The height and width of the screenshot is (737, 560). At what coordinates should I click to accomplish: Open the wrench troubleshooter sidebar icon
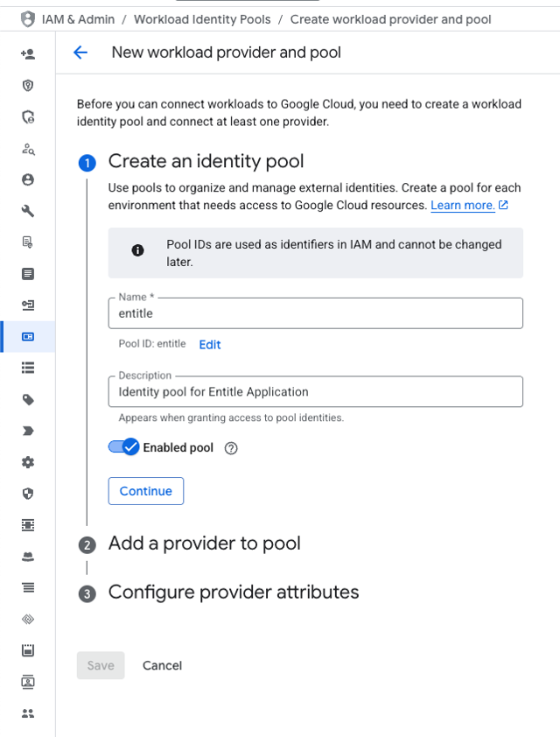(x=28, y=211)
